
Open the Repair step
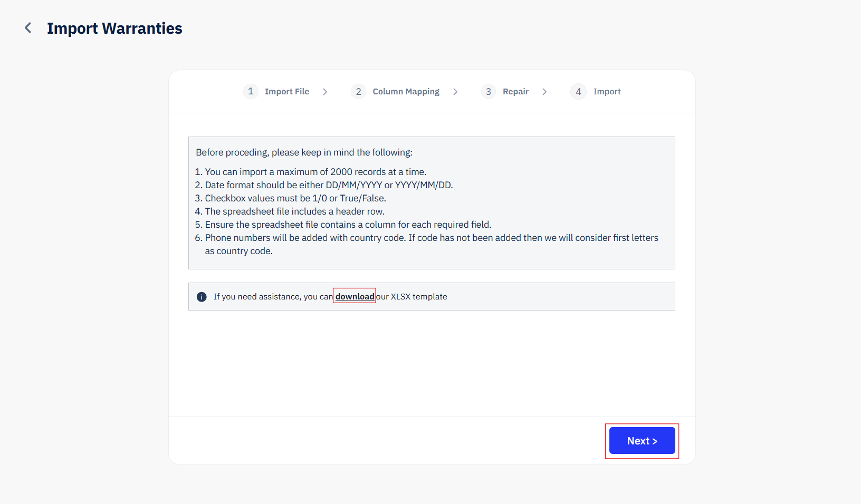[515, 92]
